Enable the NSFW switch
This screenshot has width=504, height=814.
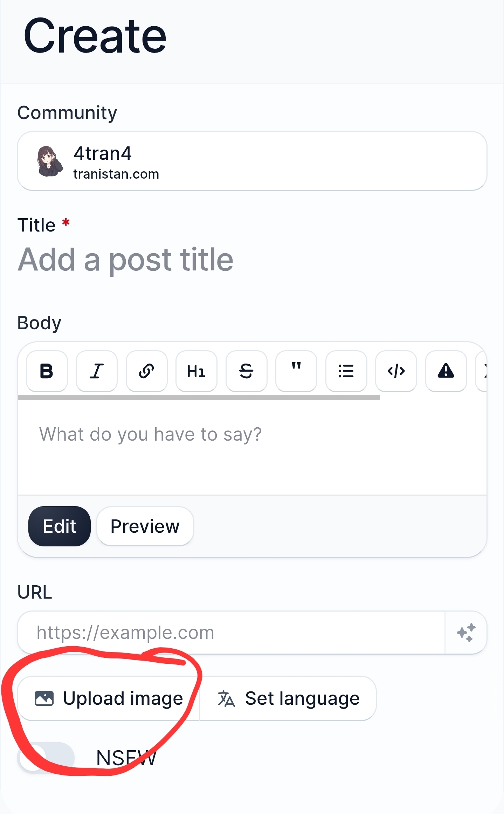pyautogui.click(x=46, y=758)
